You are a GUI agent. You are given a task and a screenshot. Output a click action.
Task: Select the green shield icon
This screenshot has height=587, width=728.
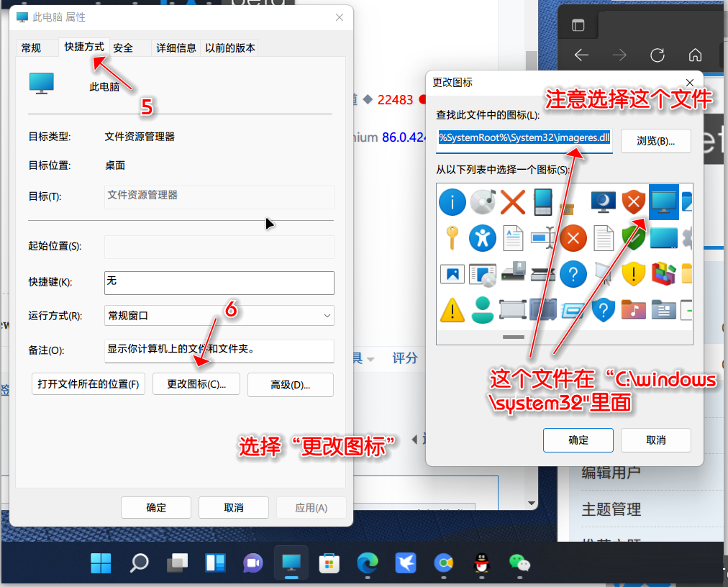pyautogui.click(x=633, y=238)
